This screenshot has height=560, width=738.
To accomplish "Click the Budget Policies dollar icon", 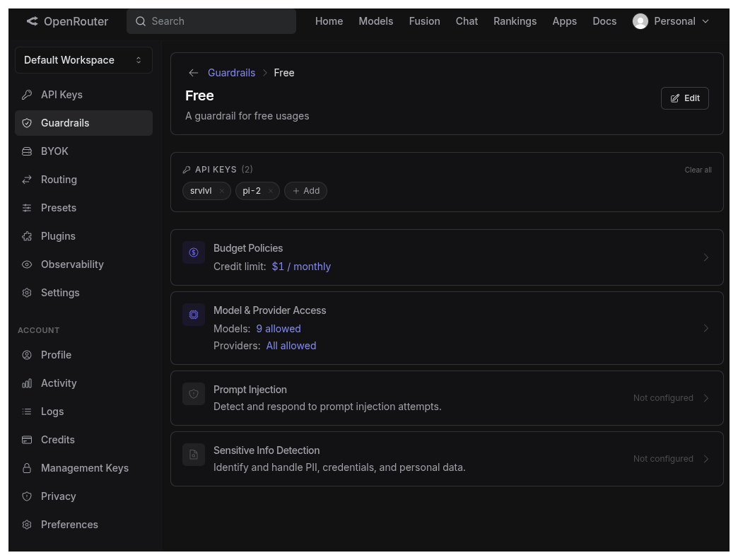I will [x=194, y=252].
